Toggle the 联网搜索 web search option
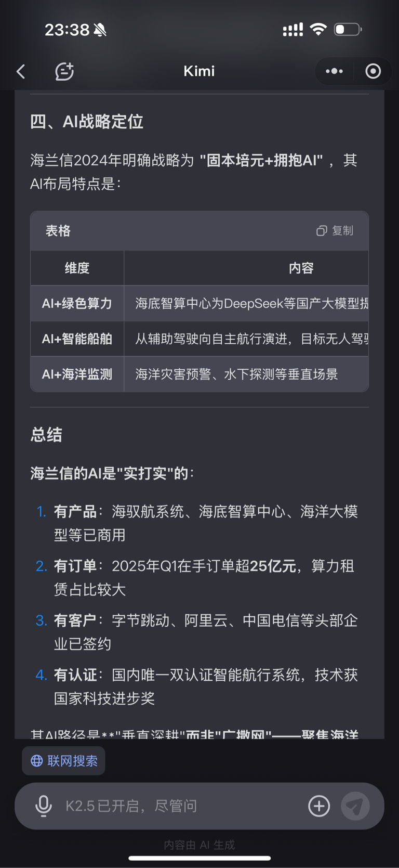The height and width of the screenshot is (868, 399). [64, 761]
